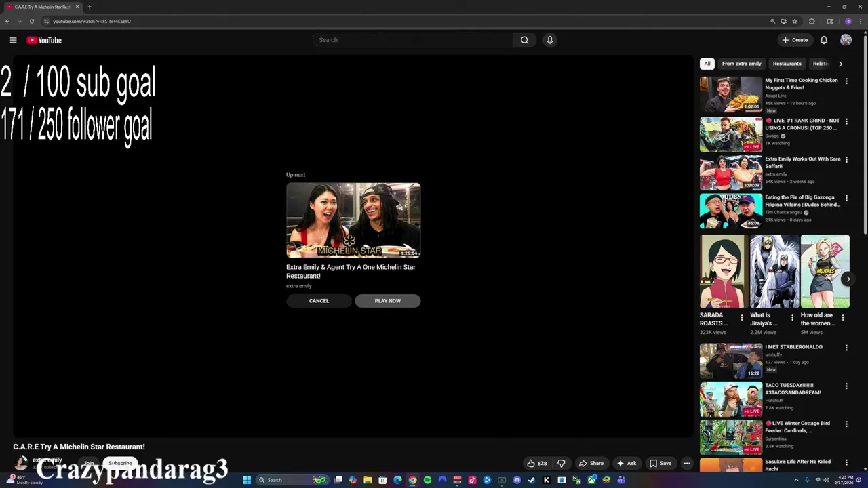Share this video
The width and height of the screenshot is (868, 488).
[x=591, y=464]
